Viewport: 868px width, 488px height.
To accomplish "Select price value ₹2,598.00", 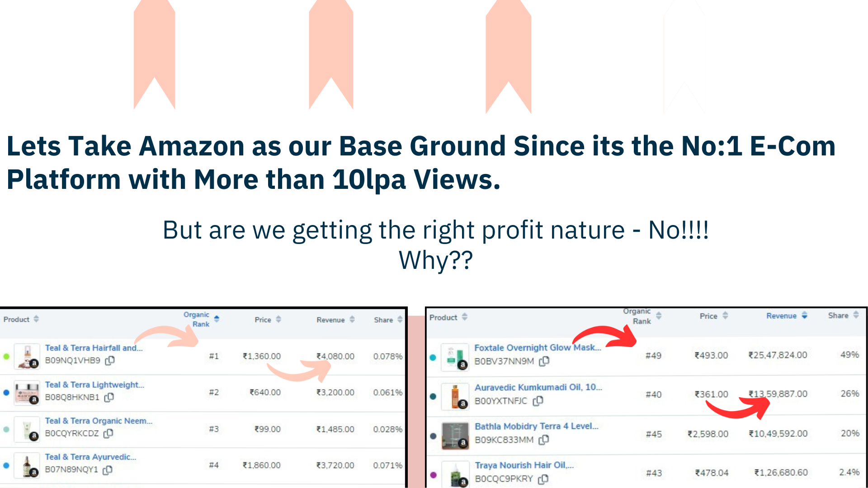I will tap(708, 434).
